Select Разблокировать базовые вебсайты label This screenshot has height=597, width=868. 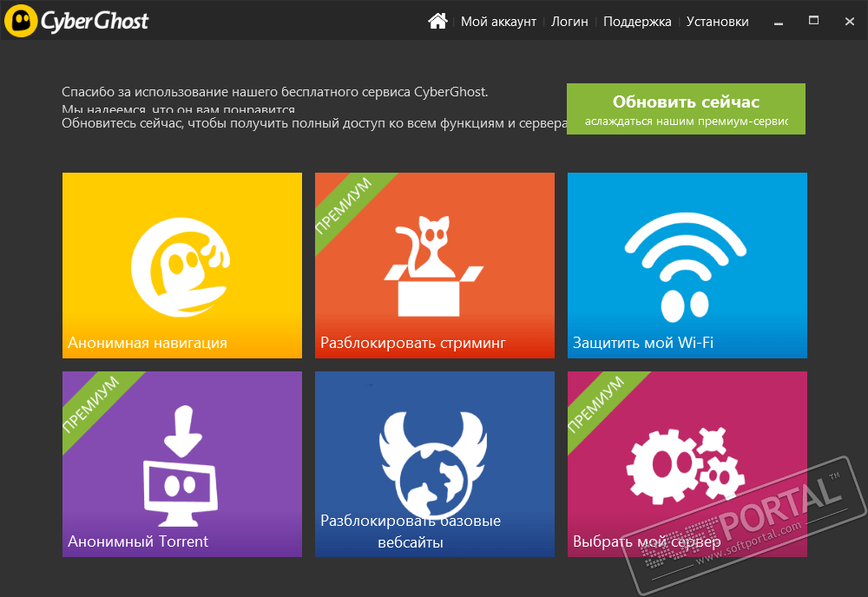411,531
